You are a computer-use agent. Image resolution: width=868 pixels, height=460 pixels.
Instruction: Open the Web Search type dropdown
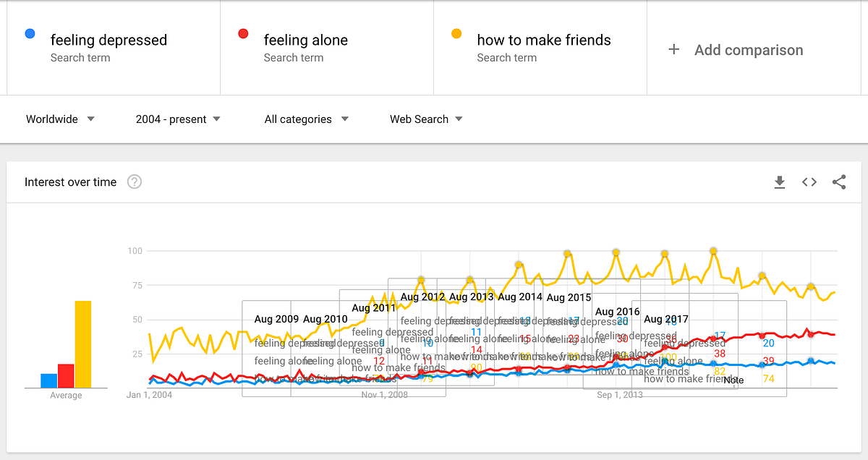point(426,119)
